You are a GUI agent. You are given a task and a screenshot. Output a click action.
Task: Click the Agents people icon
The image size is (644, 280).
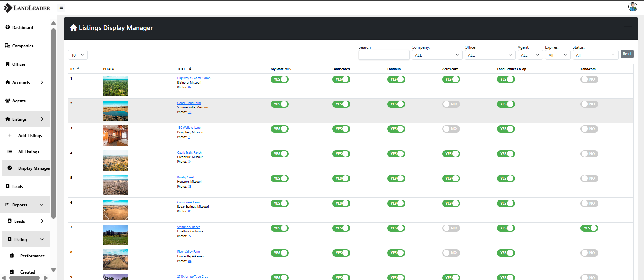click(7, 101)
